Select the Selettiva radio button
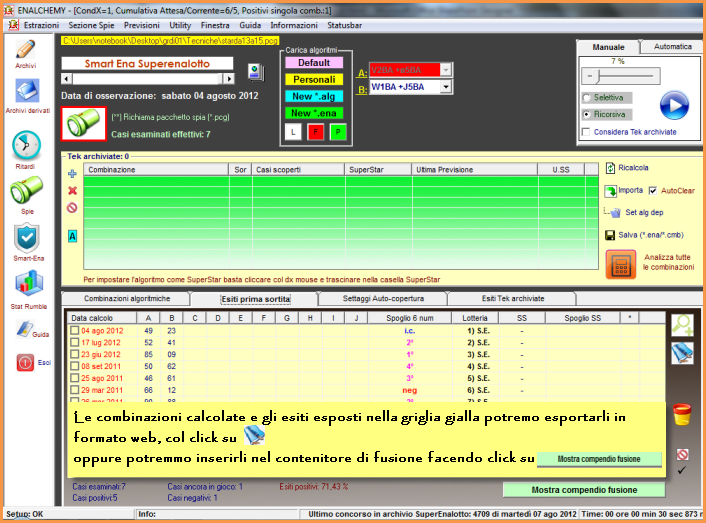 pos(586,98)
